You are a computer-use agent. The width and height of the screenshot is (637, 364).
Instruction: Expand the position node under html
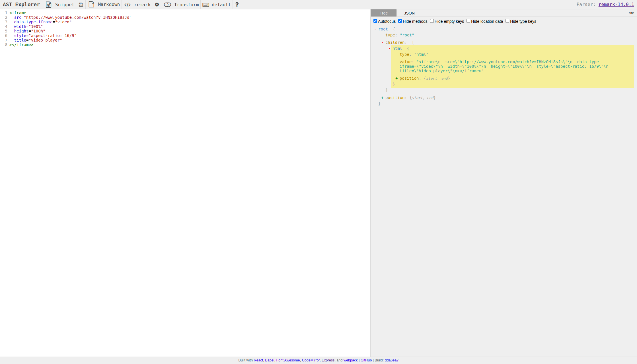point(397,78)
